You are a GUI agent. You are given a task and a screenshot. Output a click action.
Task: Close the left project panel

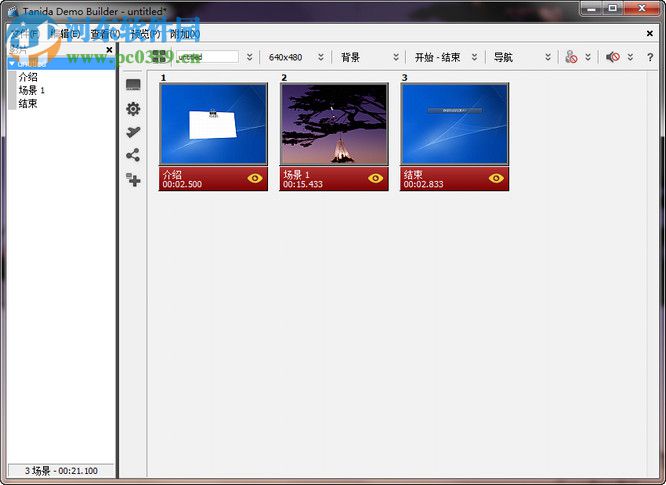[x=109, y=50]
